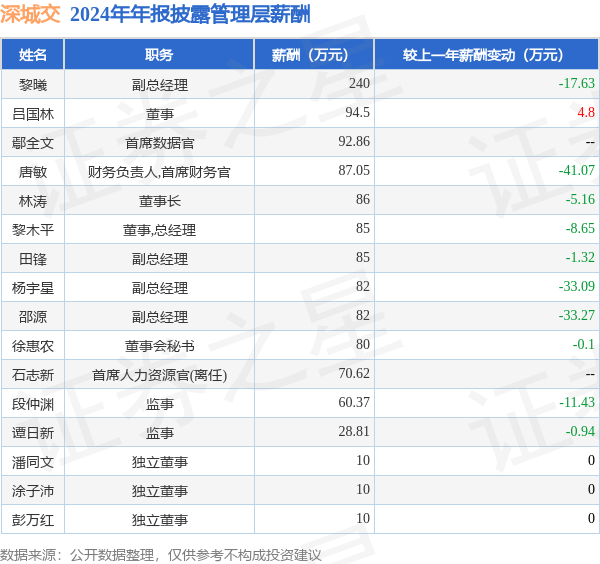The height and width of the screenshot is (564, 600).
Task: Click the 2024年年报披露管理层薪酬 heading
Action: click(190, 15)
